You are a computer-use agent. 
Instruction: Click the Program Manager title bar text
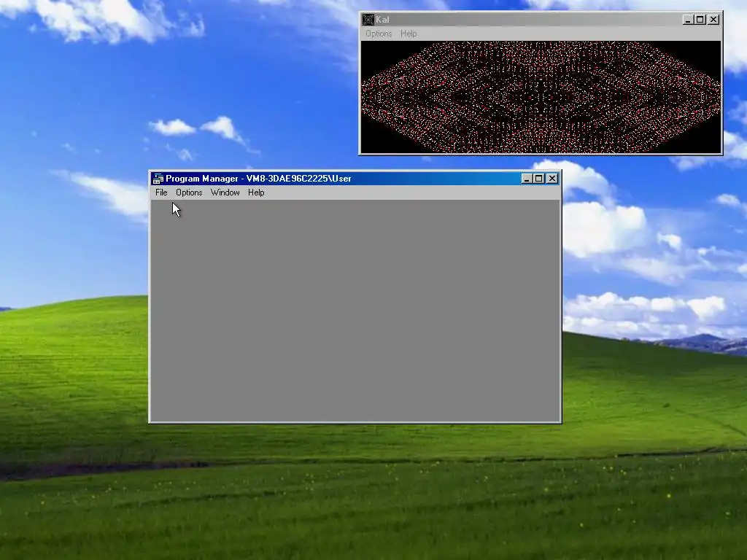point(258,179)
